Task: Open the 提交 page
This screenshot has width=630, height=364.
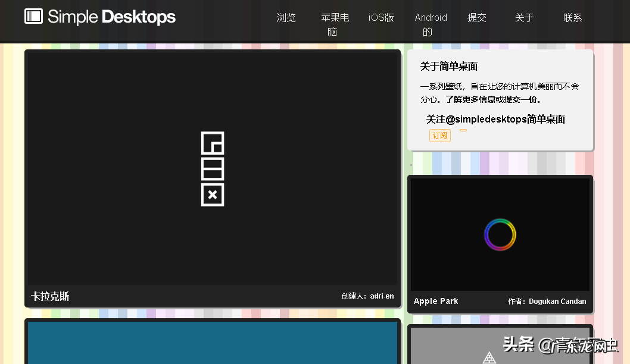Action: point(477,17)
